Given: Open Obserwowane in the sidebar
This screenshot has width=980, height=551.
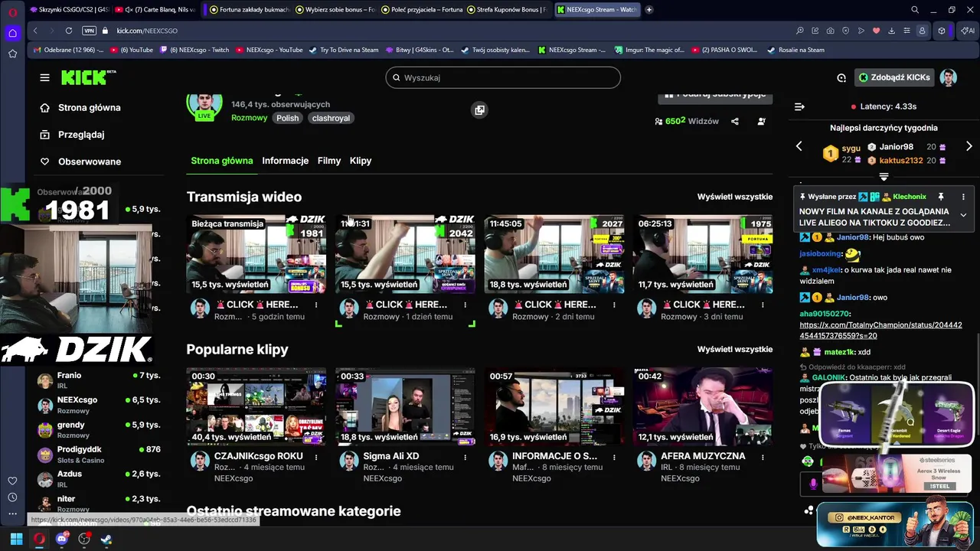Looking at the screenshot, I should 90,161.
